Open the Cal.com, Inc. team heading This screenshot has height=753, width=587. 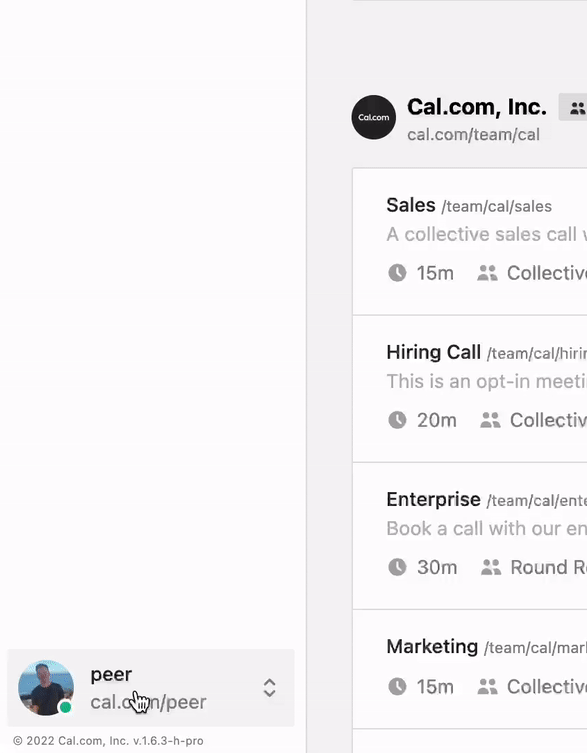[477, 107]
